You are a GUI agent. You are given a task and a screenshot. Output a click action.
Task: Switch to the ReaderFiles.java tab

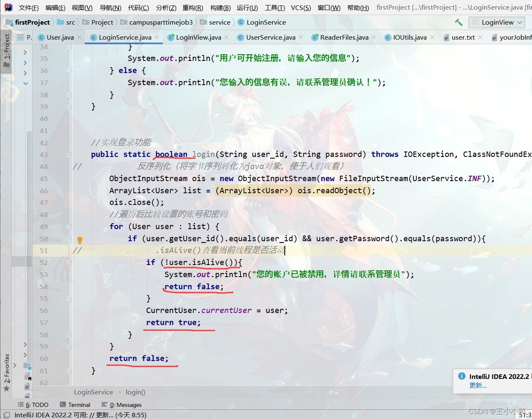[x=344, y=37]
